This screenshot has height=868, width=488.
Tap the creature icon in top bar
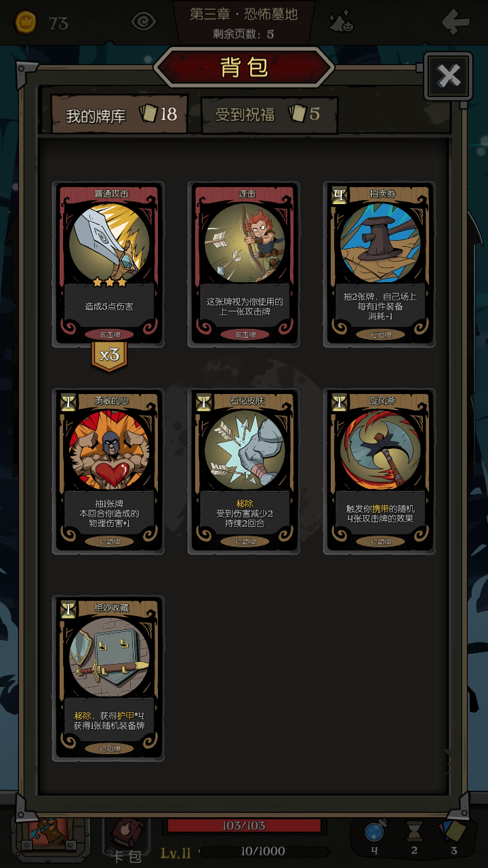pyautogui.click(x=341, y=22)
